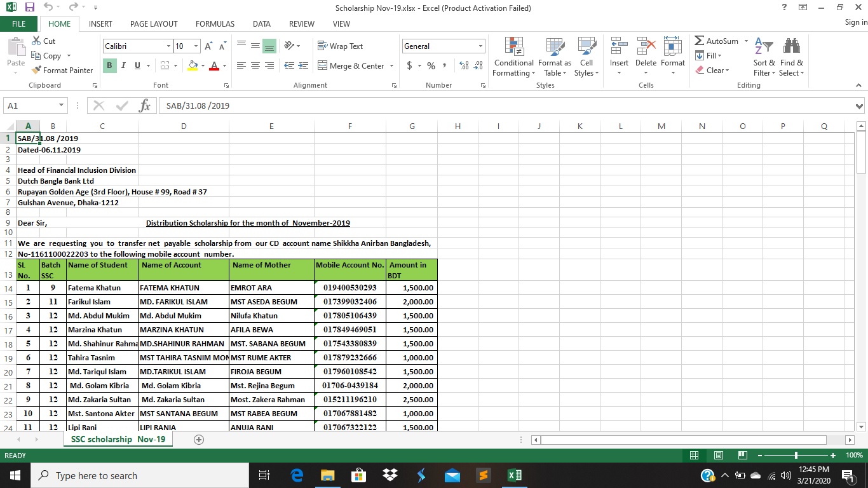This screenshot has width=868, height=488.
Task: Toggle Wrap Text for the cell
Action: click(340, 46)
